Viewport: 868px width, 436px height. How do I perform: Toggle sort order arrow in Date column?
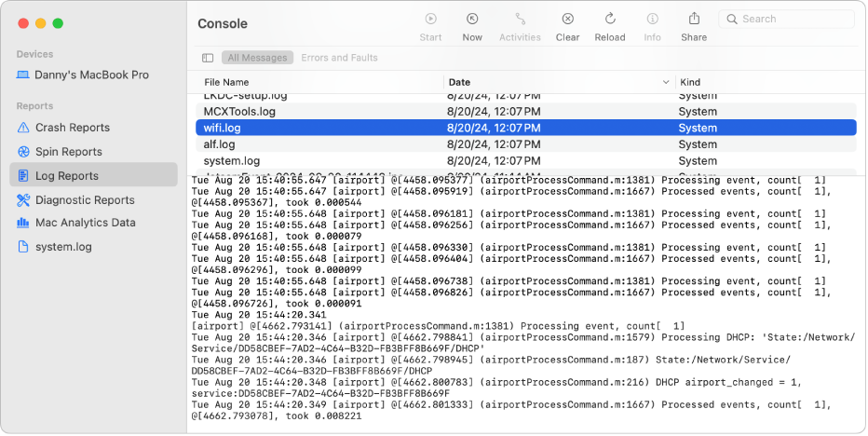point(665,82)
